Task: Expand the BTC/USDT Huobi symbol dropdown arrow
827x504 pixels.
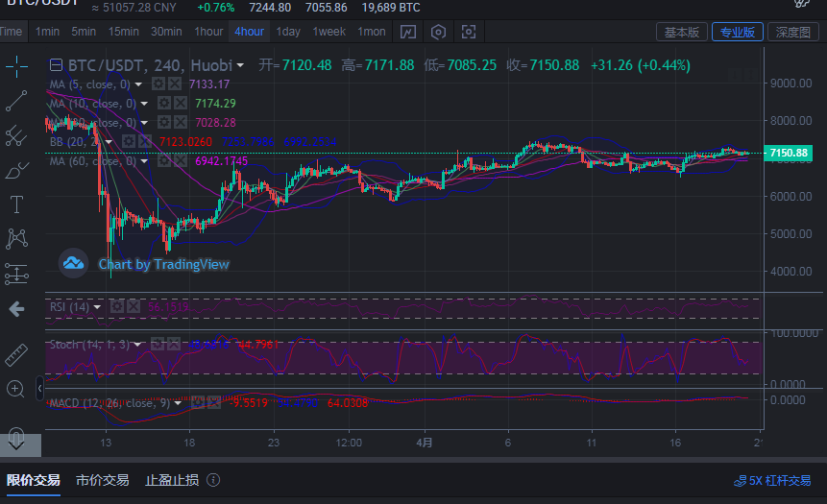Action: [x=240, y=65]
